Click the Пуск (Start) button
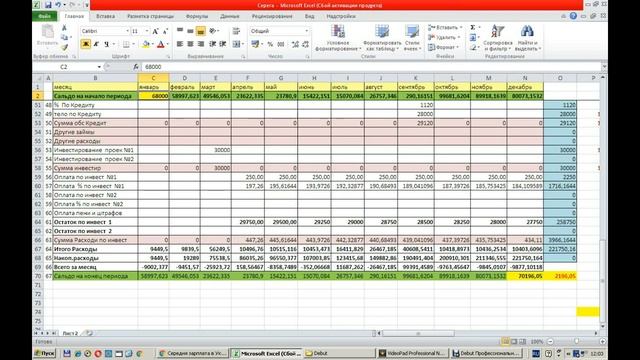The image size is (640, 360). (44, 353)
